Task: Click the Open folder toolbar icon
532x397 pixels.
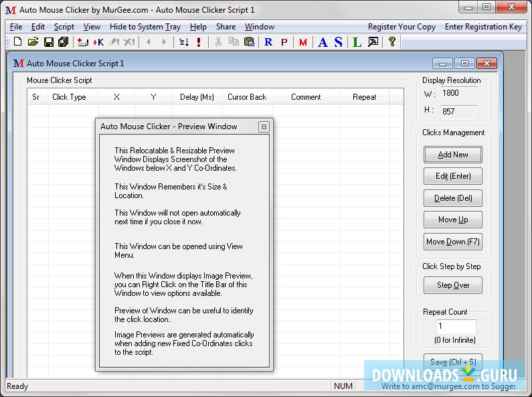Action: [33, 42]
